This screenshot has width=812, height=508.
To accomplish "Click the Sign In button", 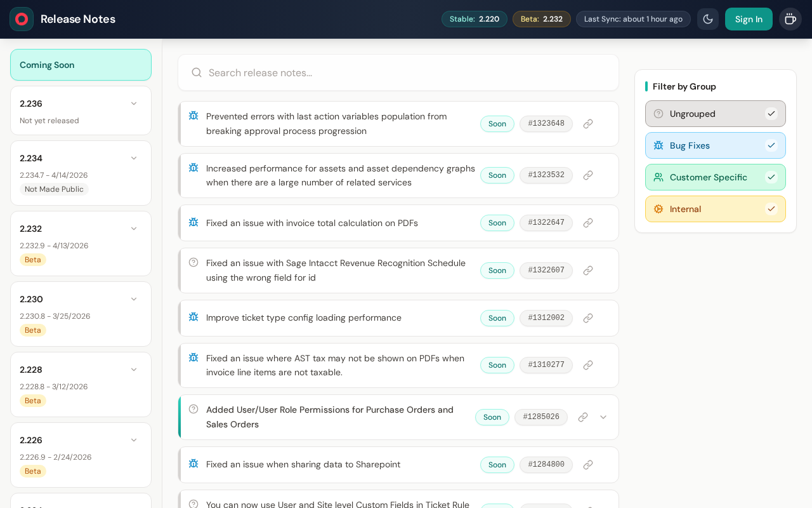I will (749, 19).
